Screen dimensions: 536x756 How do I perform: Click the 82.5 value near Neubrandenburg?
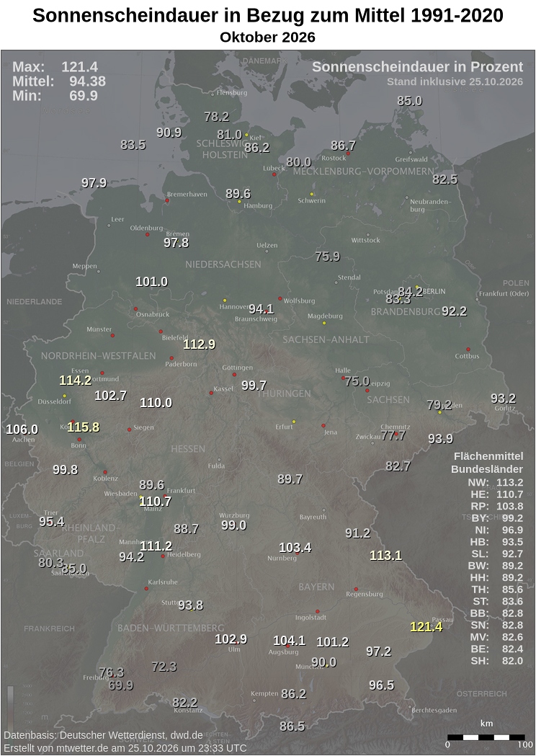[445, 179]
